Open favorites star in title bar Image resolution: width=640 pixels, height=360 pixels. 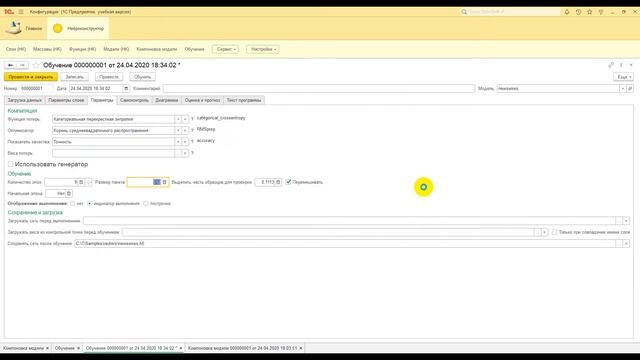coord(590,12)
